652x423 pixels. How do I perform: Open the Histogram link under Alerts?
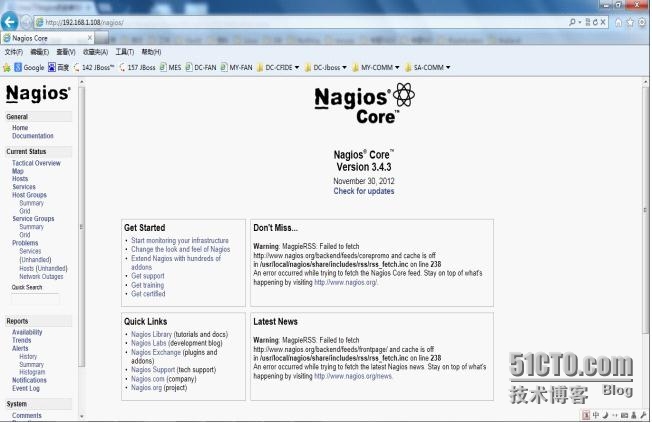coord(32,372)
